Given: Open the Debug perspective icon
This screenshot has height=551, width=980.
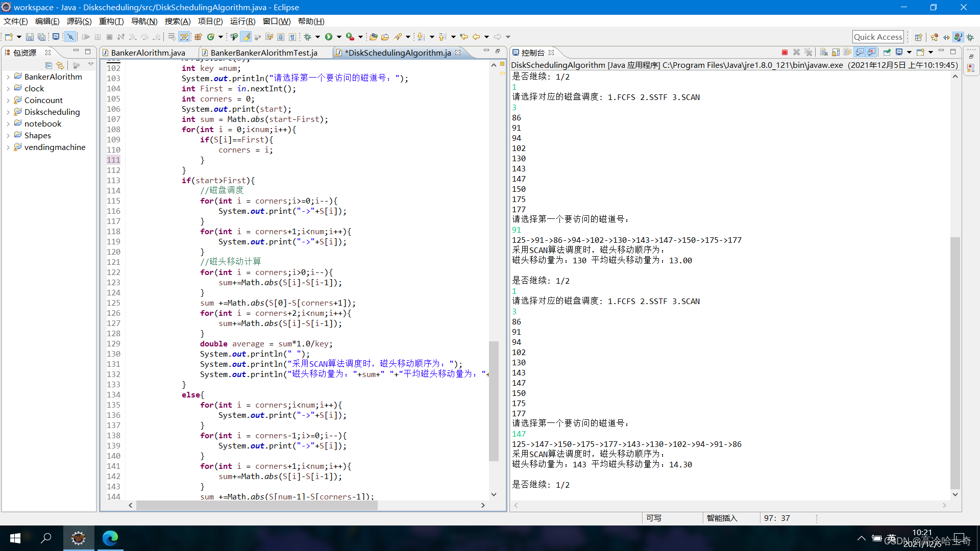Looking at the screenshot, I should [x=970, y=37].
